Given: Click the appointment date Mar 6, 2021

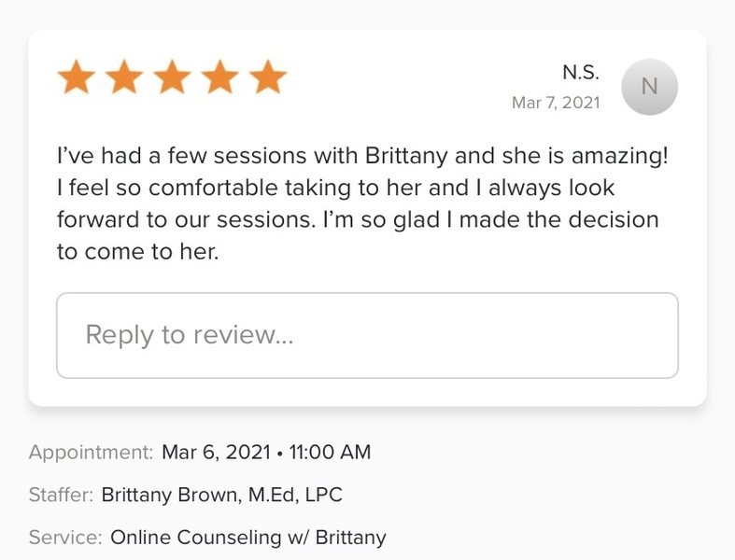Looking at the screenshot, I should pyautogui.click(x=214, y=453).
